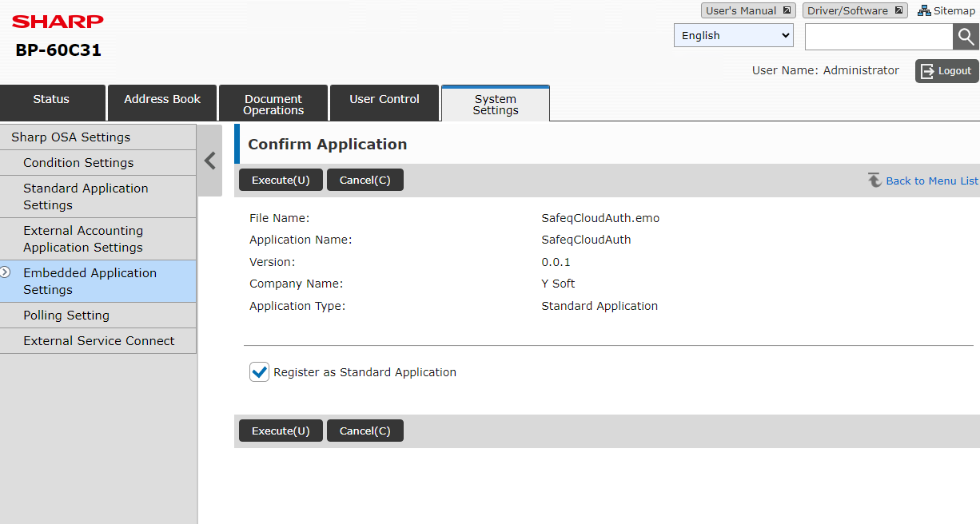Viewport: 980px width, 524px height.
Task: Open the User's Manual link
Action: [x=748, y=11]
